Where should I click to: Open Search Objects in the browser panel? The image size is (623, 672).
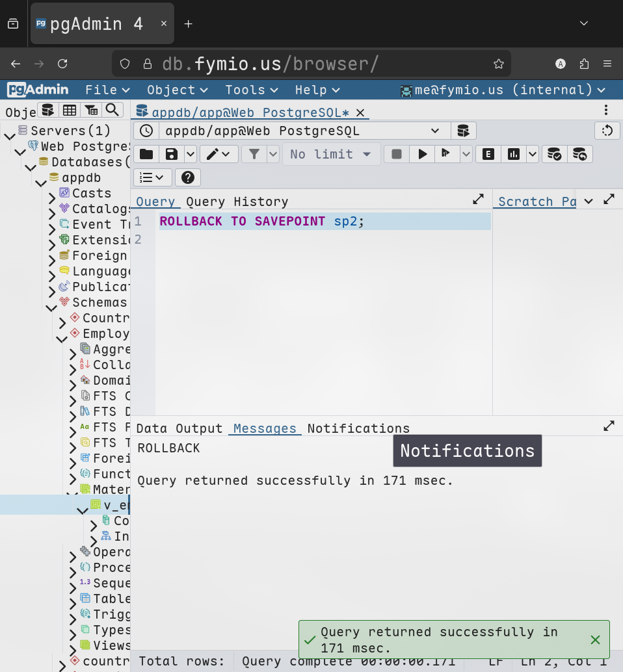coord(113,110)
